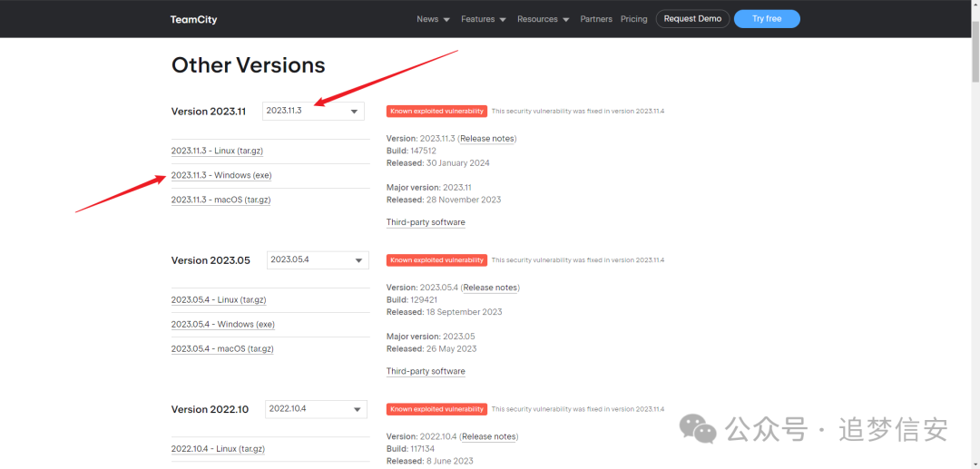Click Major version: 2023.11 text
Viewport: 980px width, 469px height.
(x=428, y=188)
